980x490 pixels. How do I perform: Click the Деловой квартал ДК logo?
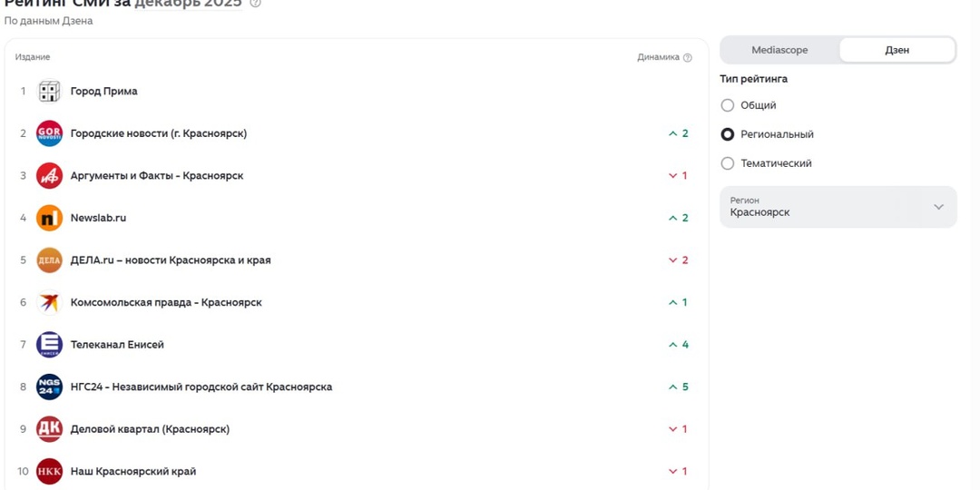pyautogui.click(x=49, y=429)
